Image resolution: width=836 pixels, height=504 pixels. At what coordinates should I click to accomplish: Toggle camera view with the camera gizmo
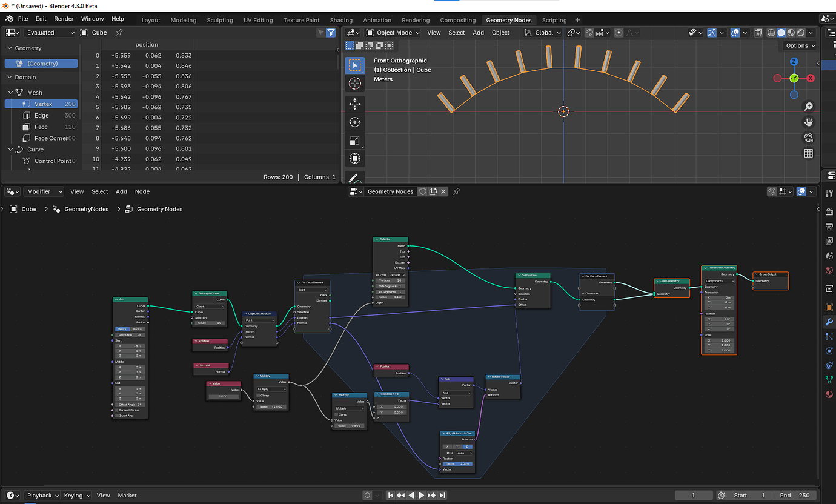coord(809,138)
